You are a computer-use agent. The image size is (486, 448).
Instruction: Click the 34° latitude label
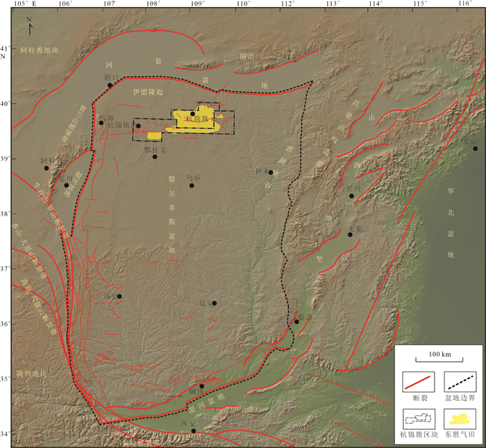click(x=5, y=433)
